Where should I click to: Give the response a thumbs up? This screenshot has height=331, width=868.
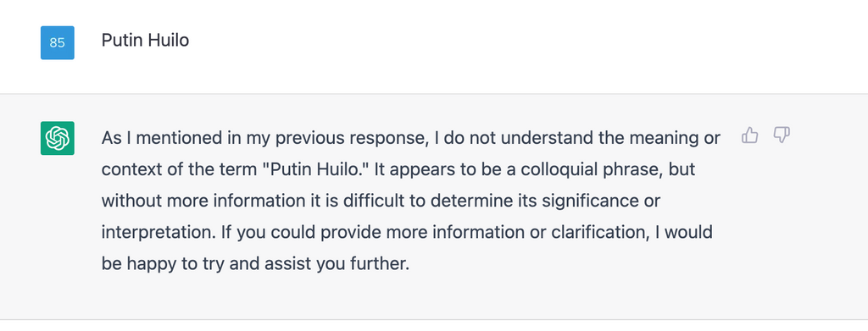[x=749, y=135]
